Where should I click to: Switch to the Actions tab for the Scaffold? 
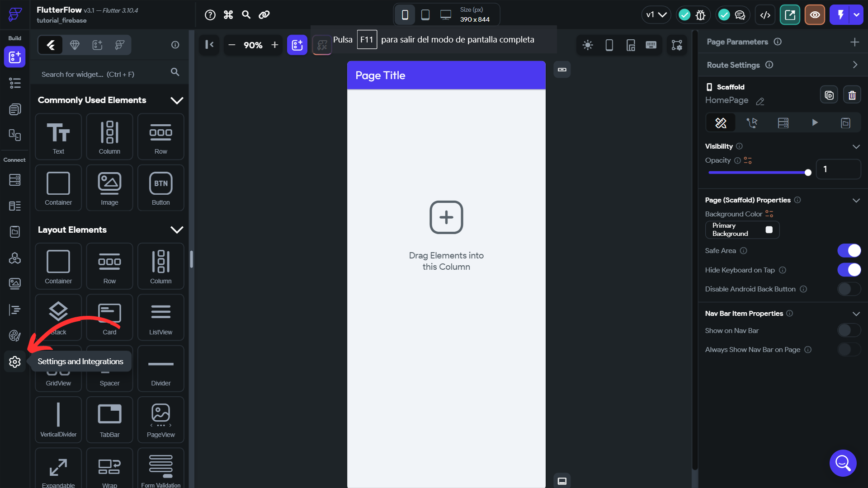click(x=753, y=122)
